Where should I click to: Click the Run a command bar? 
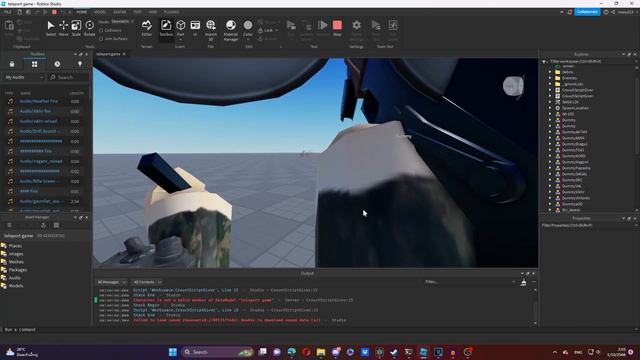point(318,330)
